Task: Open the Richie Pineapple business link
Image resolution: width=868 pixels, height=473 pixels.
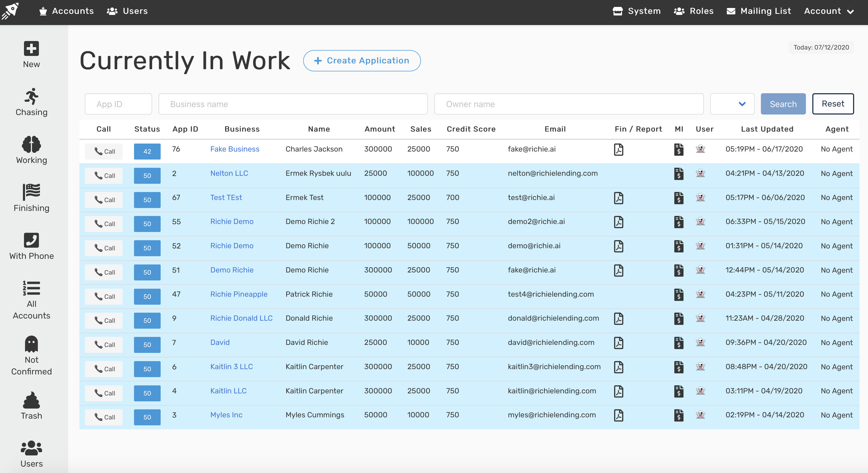Action: [238, 294]
